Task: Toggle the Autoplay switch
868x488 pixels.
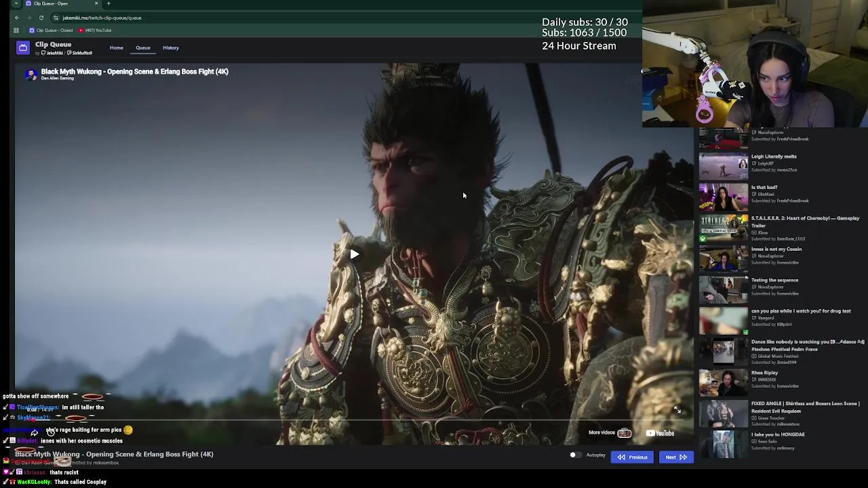Action: click(575, 455)
